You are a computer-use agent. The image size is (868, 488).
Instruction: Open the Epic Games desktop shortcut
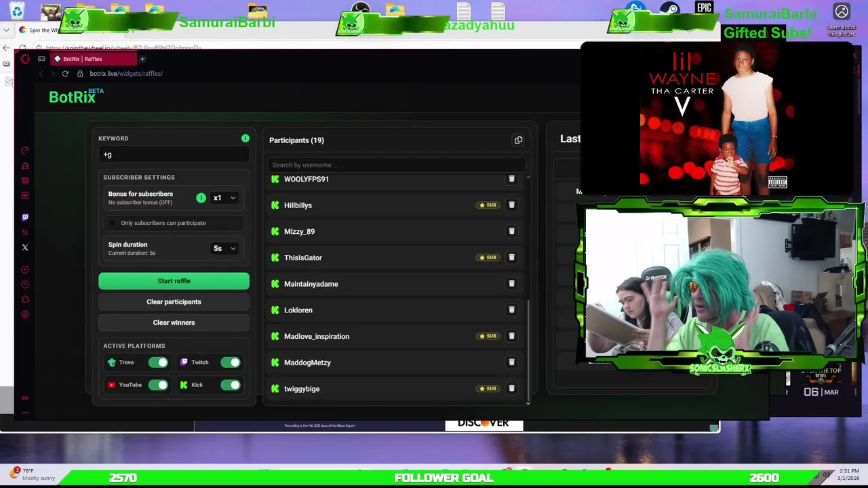[704, 8]
